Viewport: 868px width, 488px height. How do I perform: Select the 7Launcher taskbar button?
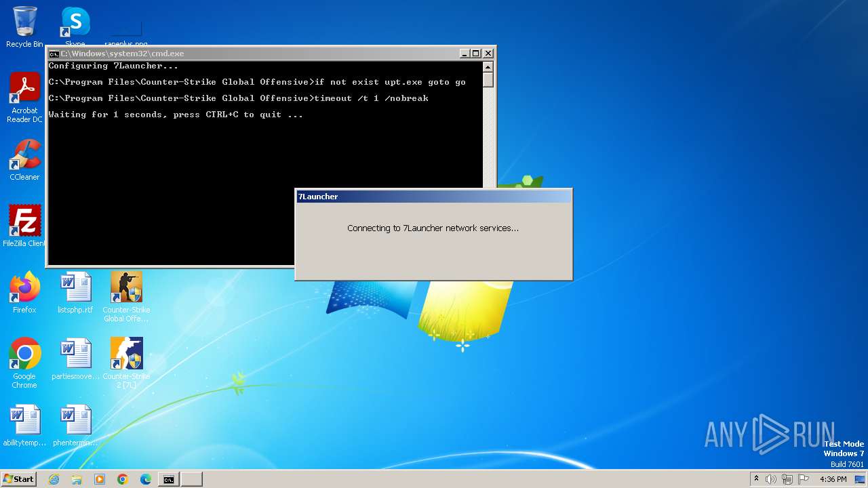point(192,479)
